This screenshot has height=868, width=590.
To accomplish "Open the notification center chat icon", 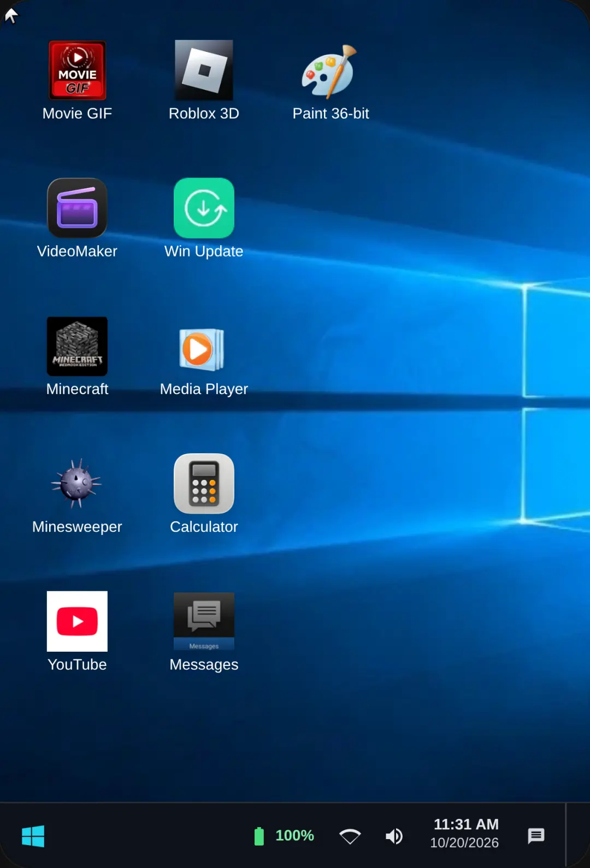I will (536, 836).
